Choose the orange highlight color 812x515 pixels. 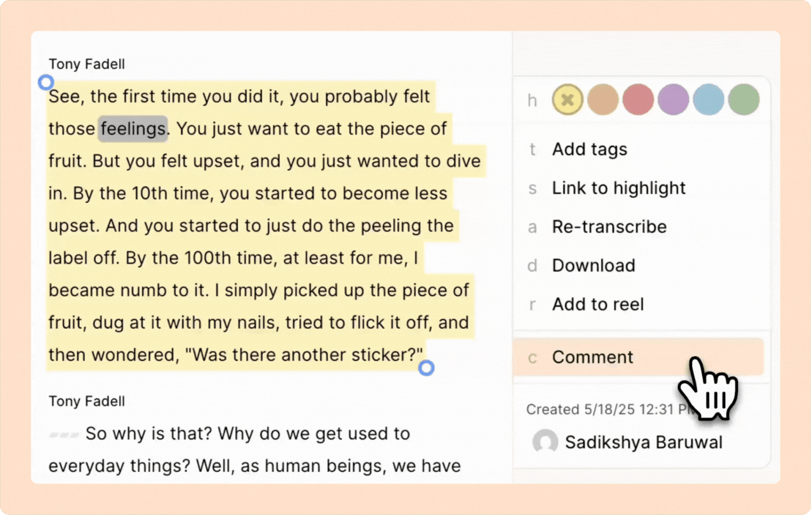(x=602, y=99)
